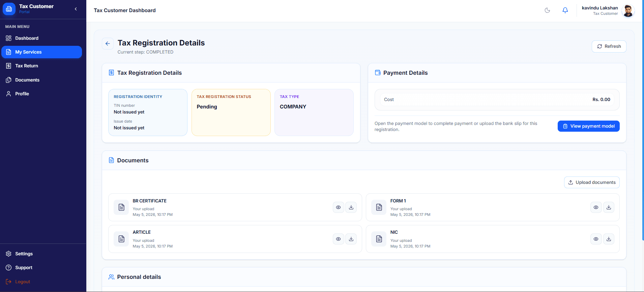The image size is (644, 292).
Task: Click the Support link in sidebar
Action: coord(42,267)
